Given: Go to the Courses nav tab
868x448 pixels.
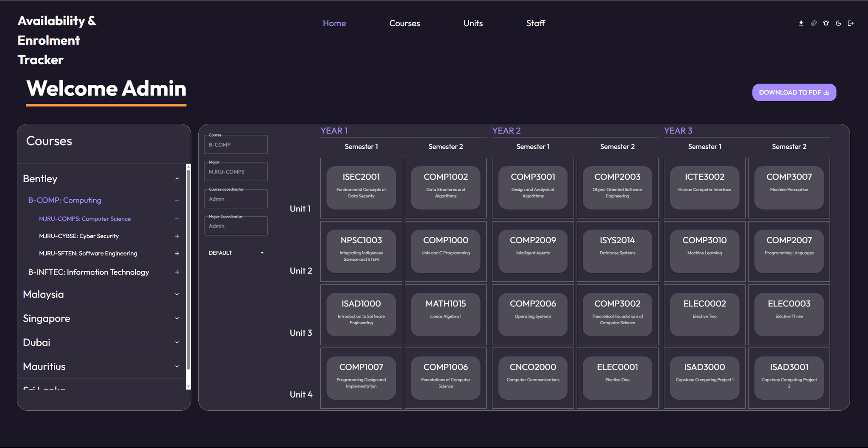Looking at the screenshot, I should (404, 23).
